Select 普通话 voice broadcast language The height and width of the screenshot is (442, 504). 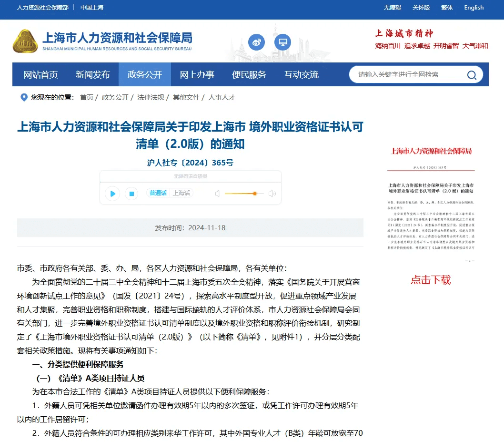pyautogui.click(x=158, y=194)
